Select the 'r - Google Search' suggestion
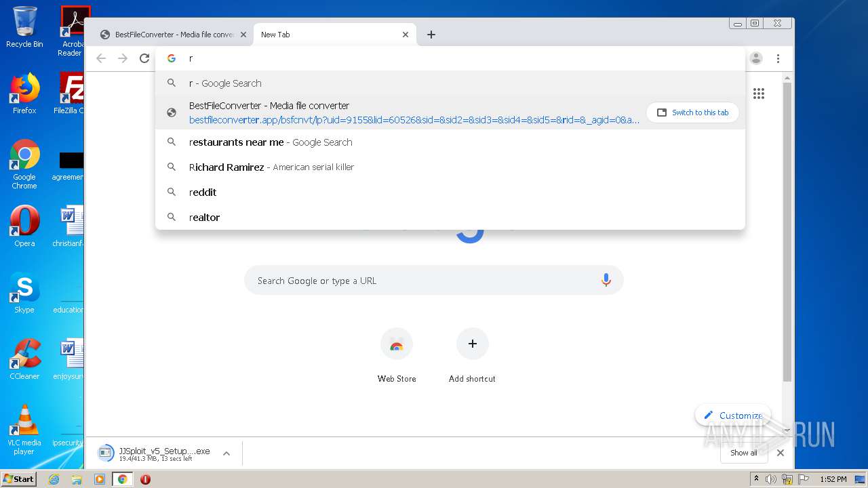The width and height of the screenshot is (868, 488). coord(450,83)
